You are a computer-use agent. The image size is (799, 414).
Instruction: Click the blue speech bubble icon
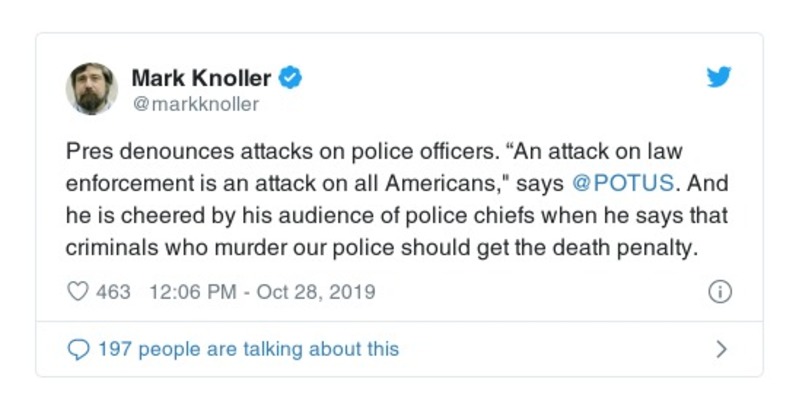[77, 349]
